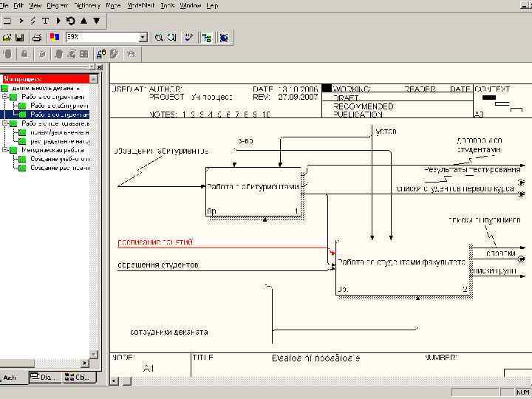Click the explorer panel scroll-down arrow
The height and width of the screenshot is (399, 532).
point(94,353)
